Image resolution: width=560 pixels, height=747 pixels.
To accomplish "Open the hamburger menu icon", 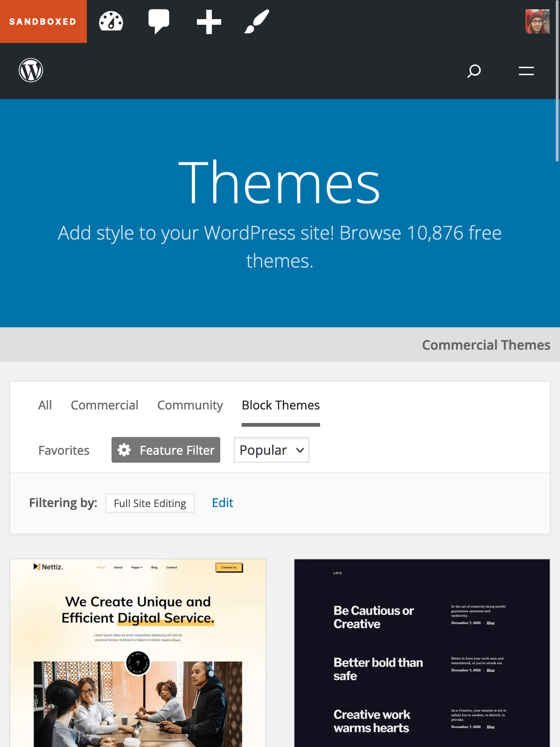I will pos(526,71).
